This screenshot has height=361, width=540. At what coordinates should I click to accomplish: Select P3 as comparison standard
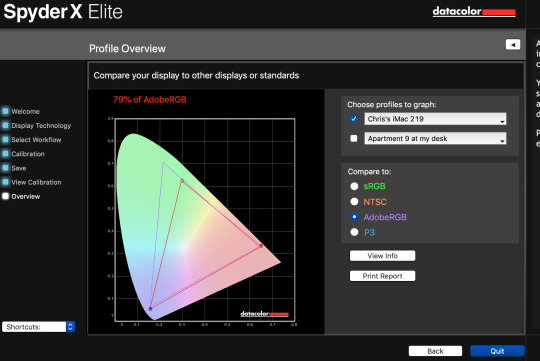tap(354, 232)
